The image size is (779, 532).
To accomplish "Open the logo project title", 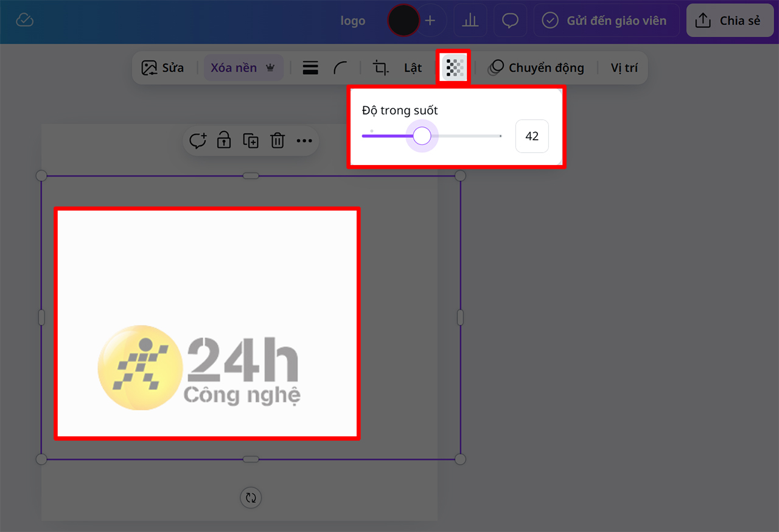I will 353,21.
